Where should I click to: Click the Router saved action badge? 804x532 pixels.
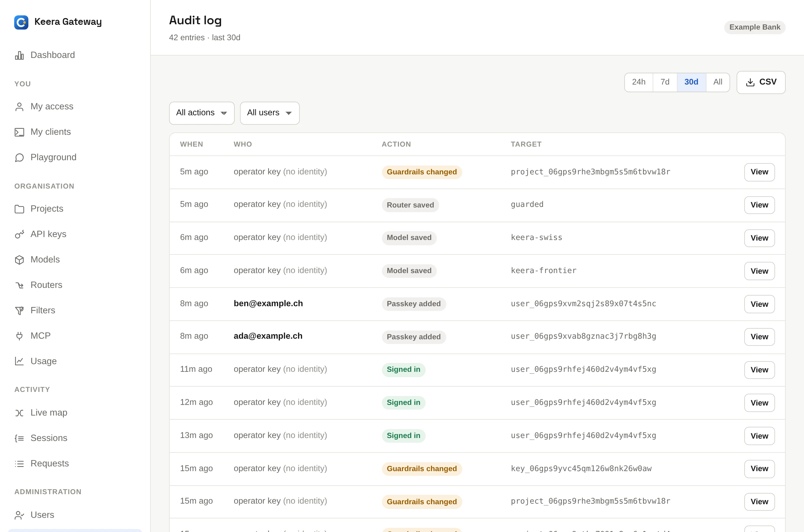[410, 205]
